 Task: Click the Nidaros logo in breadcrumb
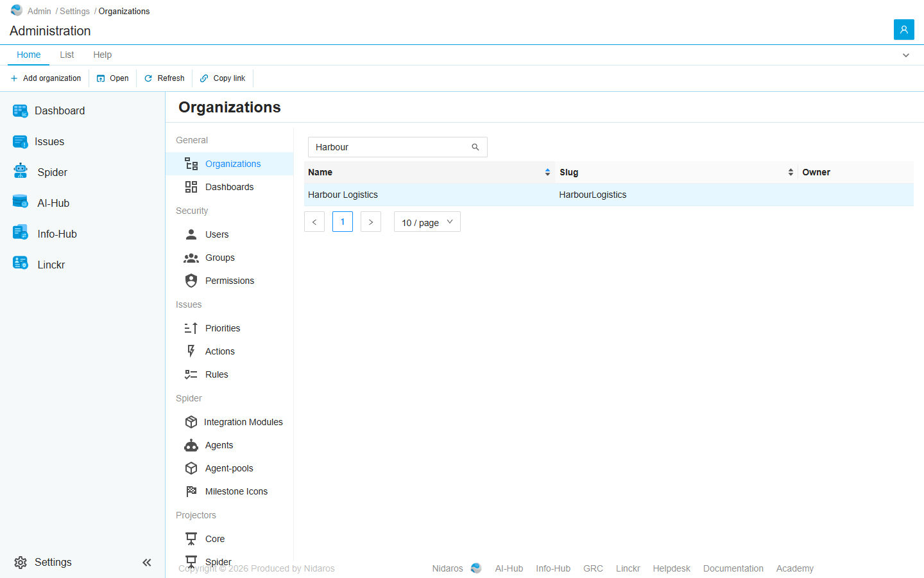tap(17, 10)
